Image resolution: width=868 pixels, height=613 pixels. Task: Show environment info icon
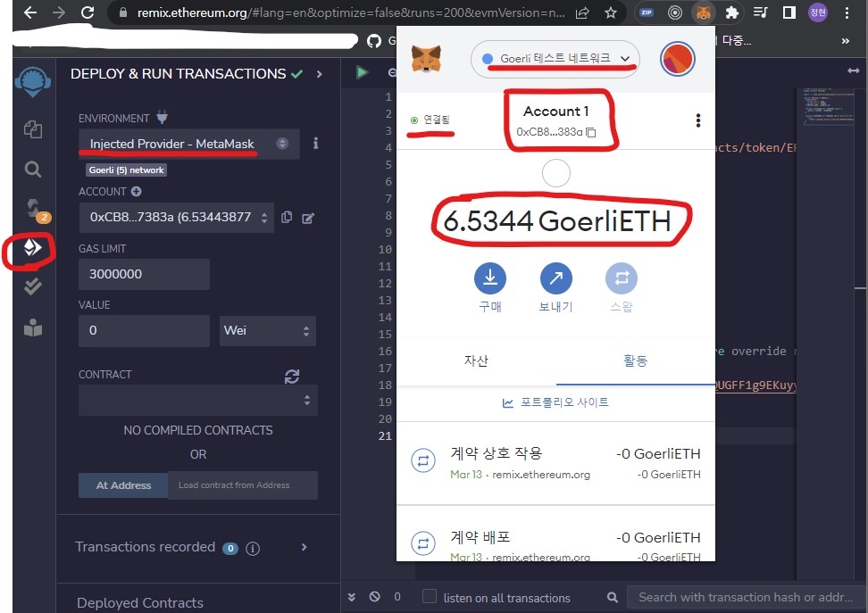315,144
